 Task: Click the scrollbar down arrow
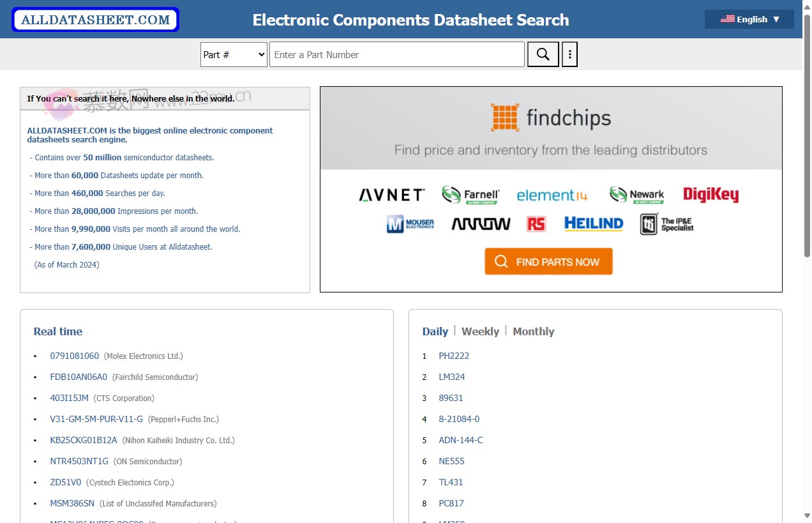(806, 517)
